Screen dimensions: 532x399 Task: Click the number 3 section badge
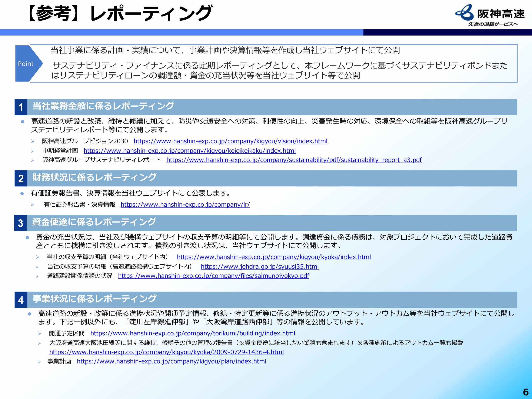click(x=21, y=223)
